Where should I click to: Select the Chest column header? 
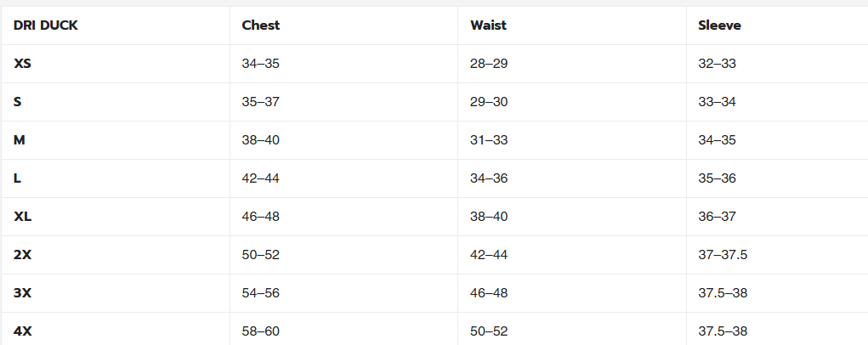261,25
